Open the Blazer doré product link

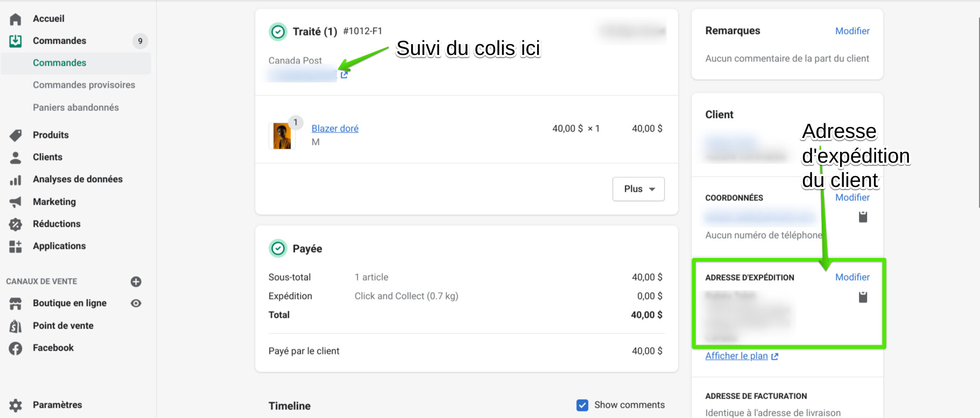pyautogui.click(x=335, y=129)
